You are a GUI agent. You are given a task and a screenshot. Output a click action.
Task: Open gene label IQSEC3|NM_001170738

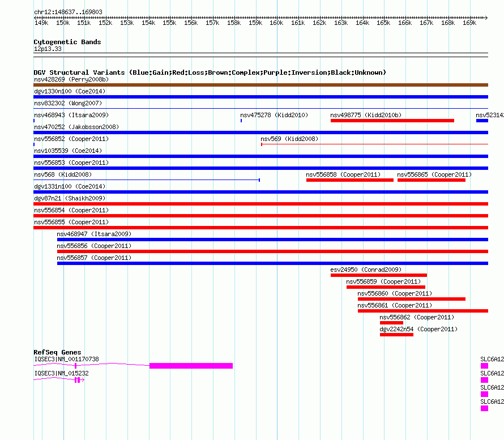66,359
